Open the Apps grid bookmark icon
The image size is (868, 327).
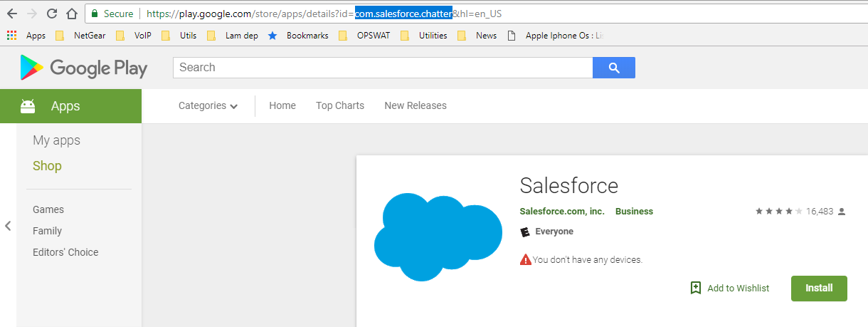tap(11, 36)
